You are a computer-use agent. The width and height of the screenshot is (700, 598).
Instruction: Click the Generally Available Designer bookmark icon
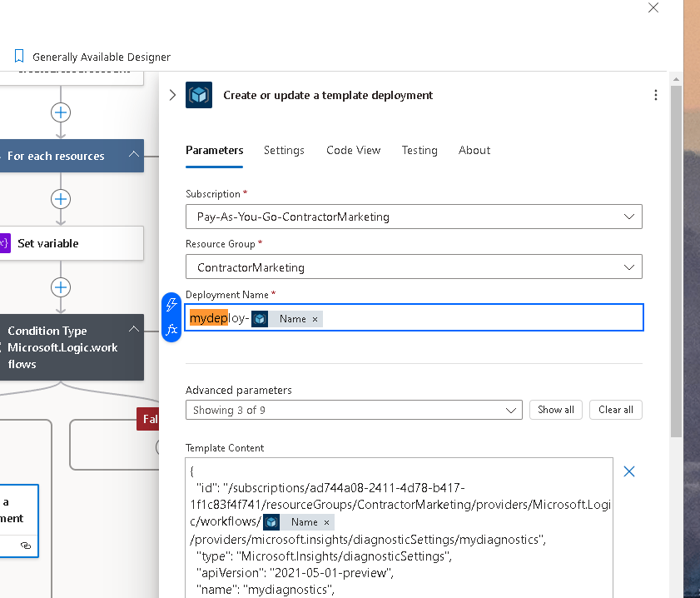[x=19, y=57]
